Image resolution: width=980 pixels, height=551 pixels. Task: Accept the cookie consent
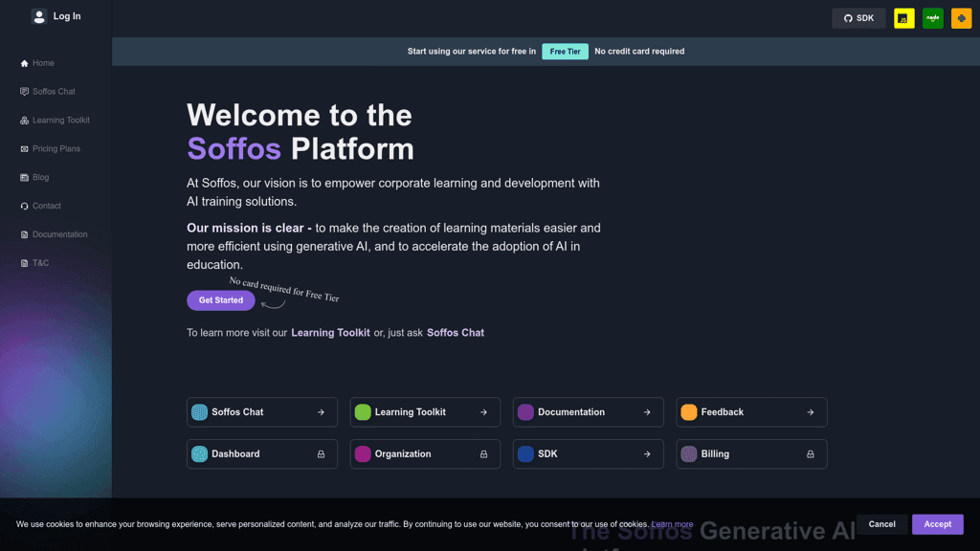(x=937, y=524)
